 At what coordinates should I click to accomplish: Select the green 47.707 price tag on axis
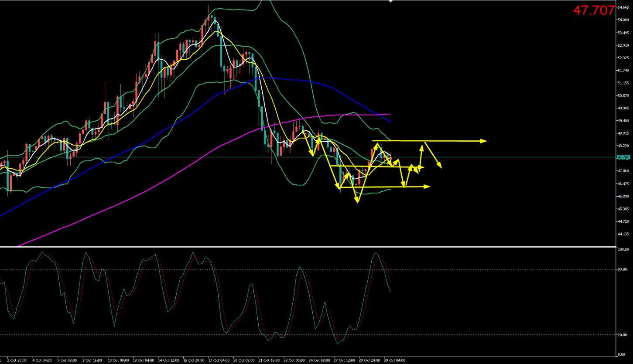[x=623, y=157]
